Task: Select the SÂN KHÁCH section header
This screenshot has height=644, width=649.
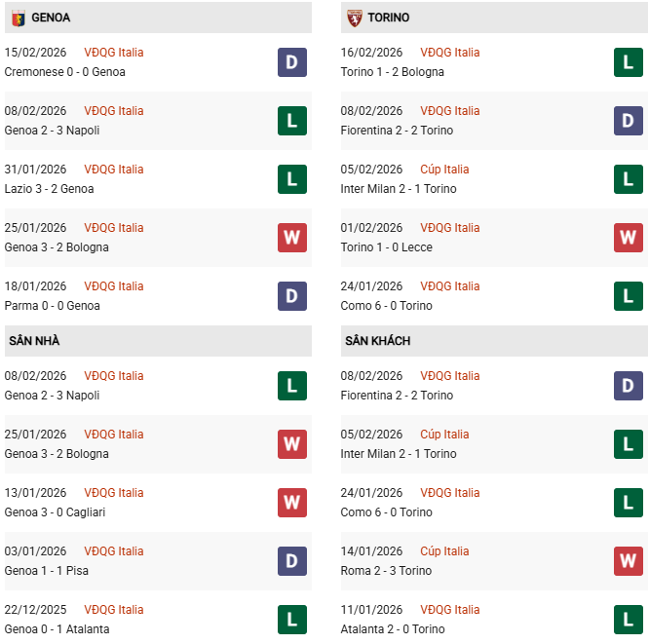Action: coord(377,341)
